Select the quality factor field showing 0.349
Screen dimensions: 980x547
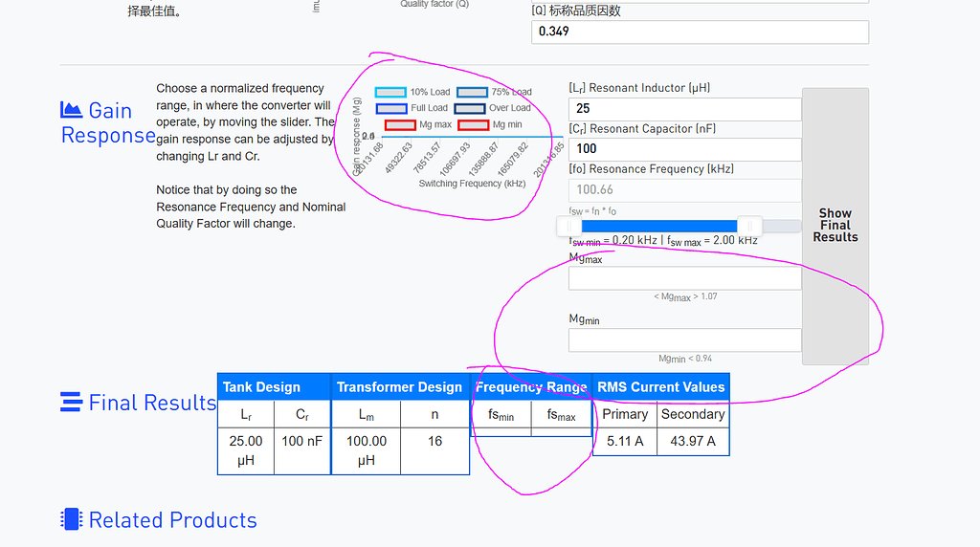(x=700, y=32)
